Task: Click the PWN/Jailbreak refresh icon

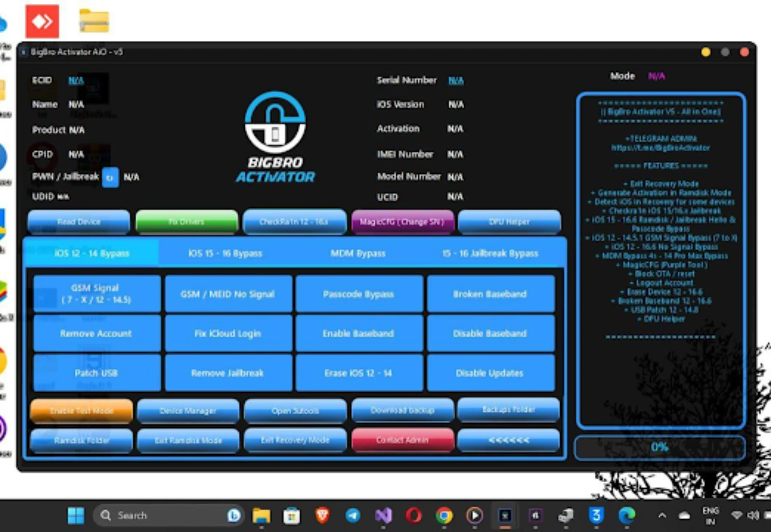Action: [110, 178]
